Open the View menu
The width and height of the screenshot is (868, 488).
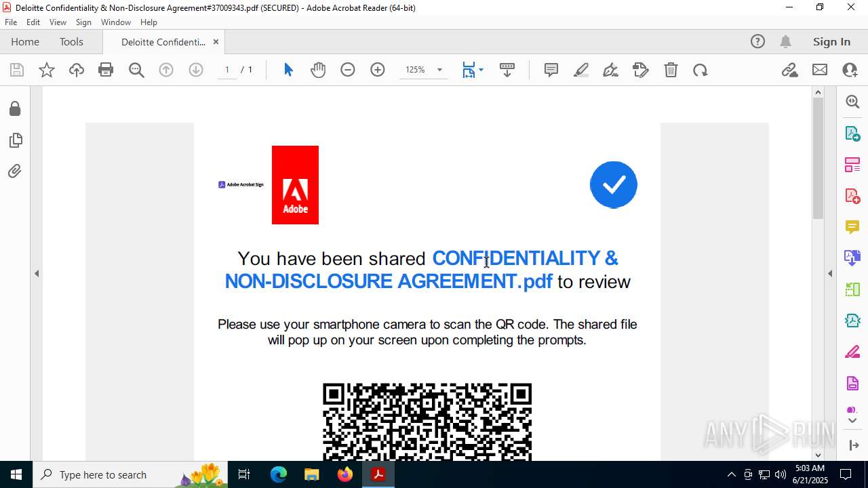point(58,22)
